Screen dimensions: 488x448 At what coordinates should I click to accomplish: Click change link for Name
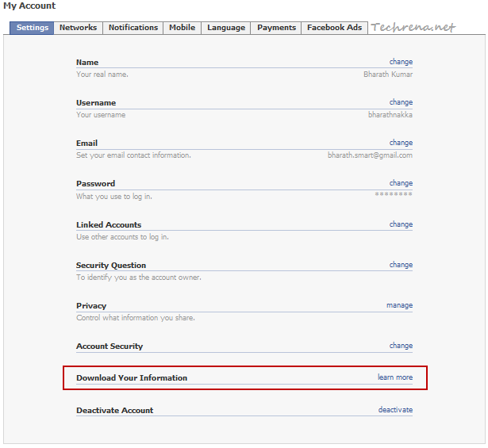401,62
